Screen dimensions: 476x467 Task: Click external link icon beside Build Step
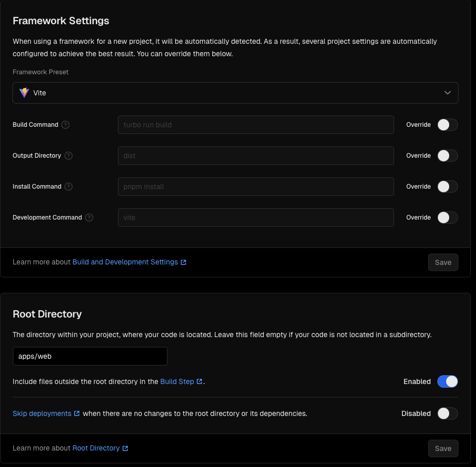coord(199,382)
